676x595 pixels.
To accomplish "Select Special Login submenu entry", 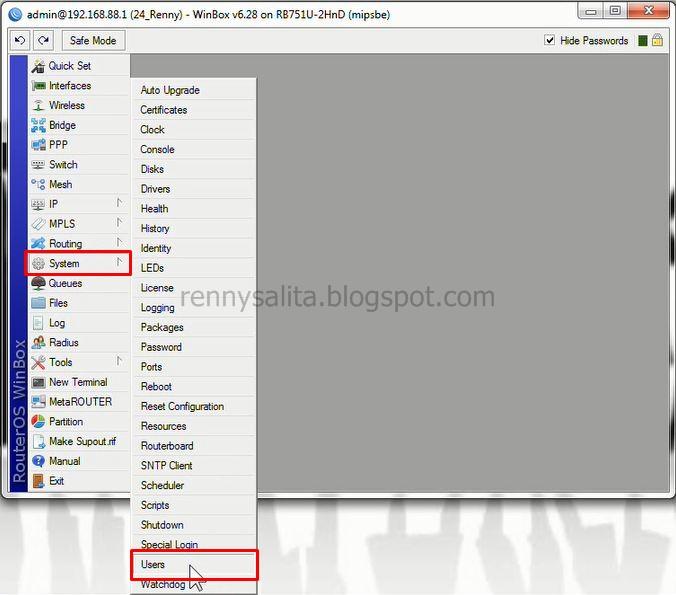I will click(x=194, y=545).
